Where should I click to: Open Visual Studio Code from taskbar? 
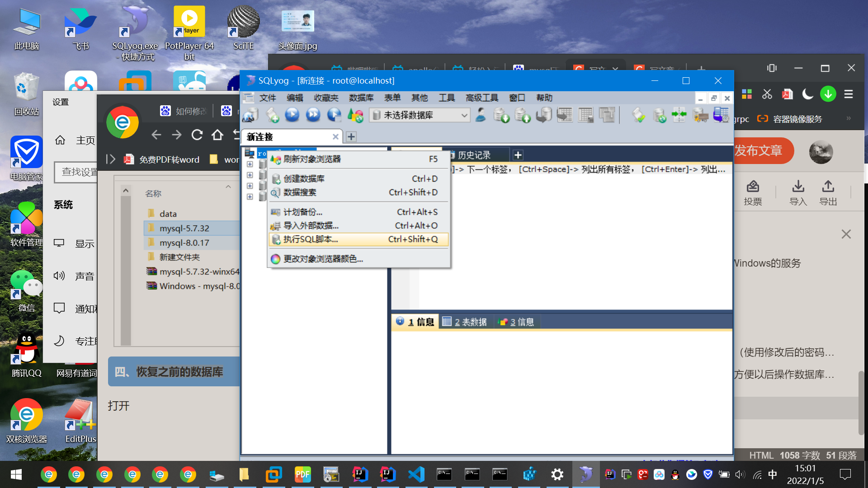pyautogui.click(x=416, y=474)
